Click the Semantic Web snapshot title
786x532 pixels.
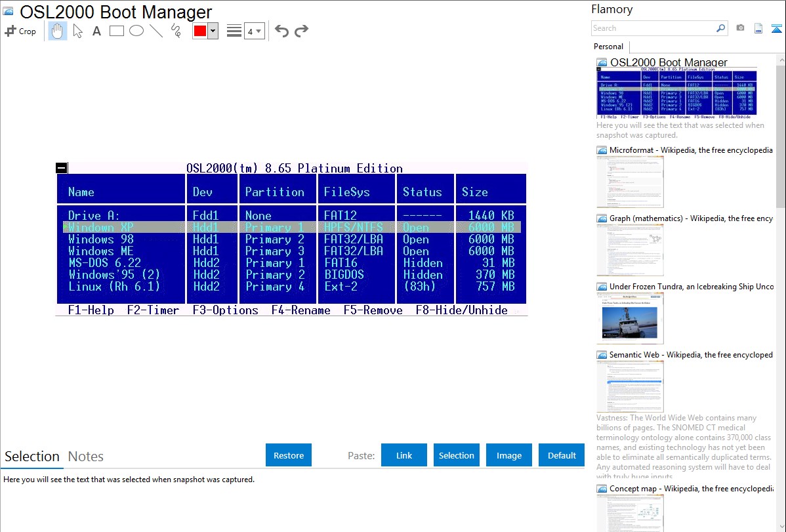(691, 354)
